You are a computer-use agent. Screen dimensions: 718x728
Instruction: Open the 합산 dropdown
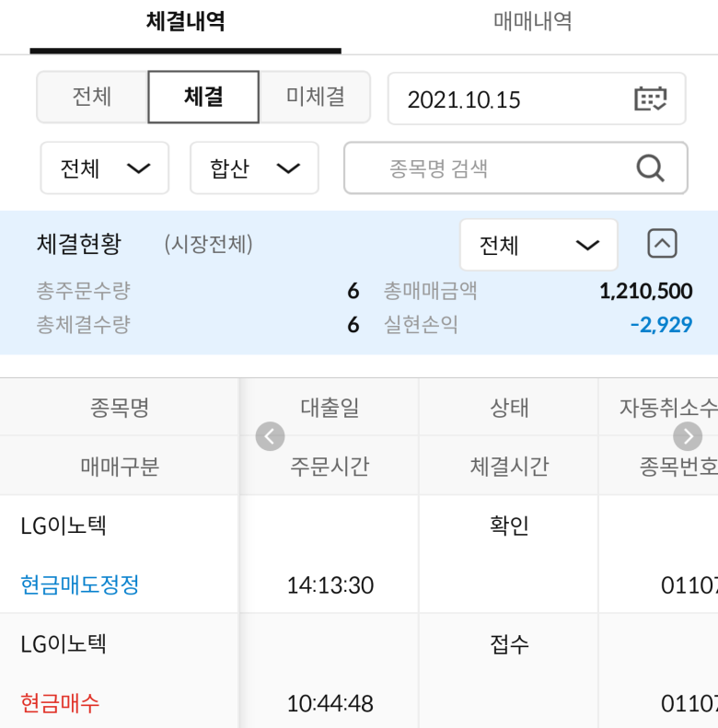click(254, 168)
